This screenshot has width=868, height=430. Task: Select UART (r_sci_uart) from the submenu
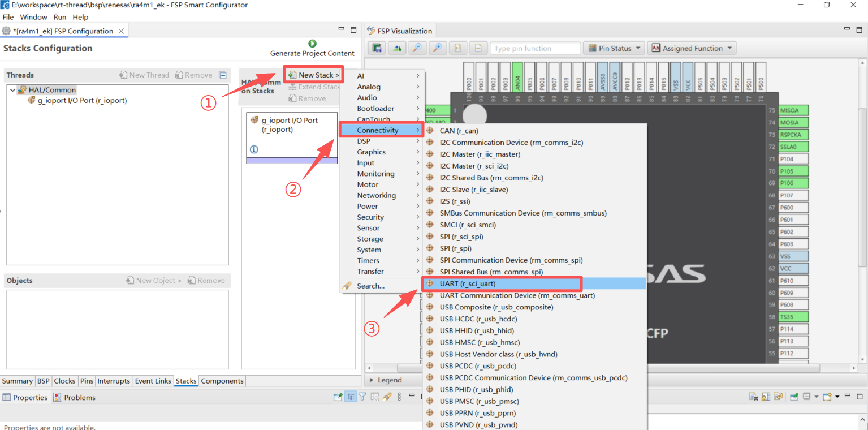point(468,283)
